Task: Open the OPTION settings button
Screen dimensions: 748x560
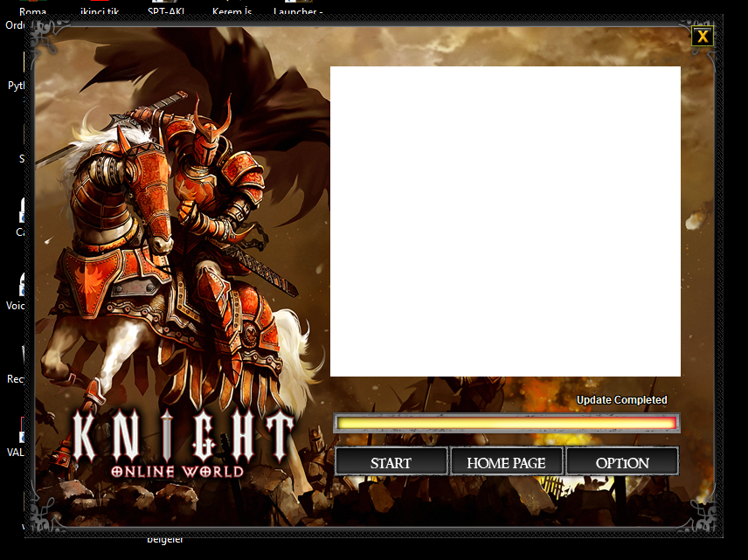Action: (622, 461)
